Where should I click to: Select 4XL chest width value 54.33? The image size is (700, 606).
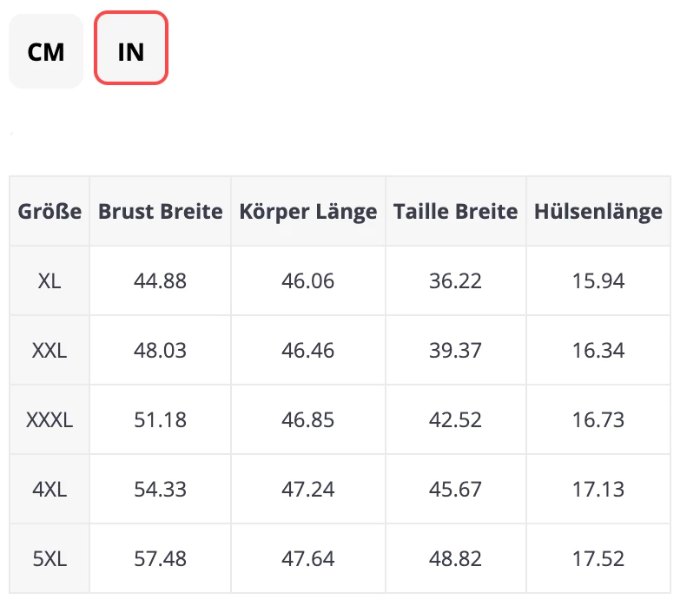pyautogui.click(x=161, y=489)
